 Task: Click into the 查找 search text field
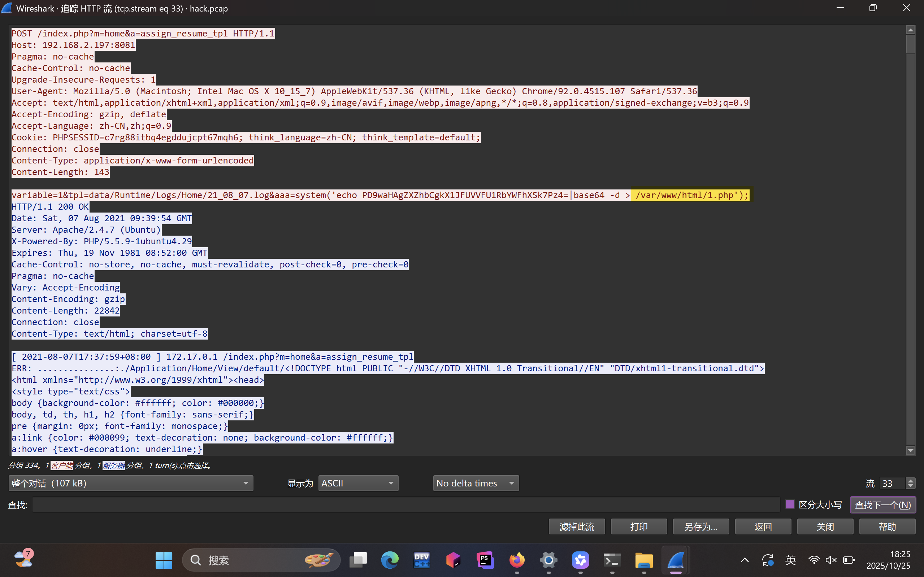click(406, 504)
